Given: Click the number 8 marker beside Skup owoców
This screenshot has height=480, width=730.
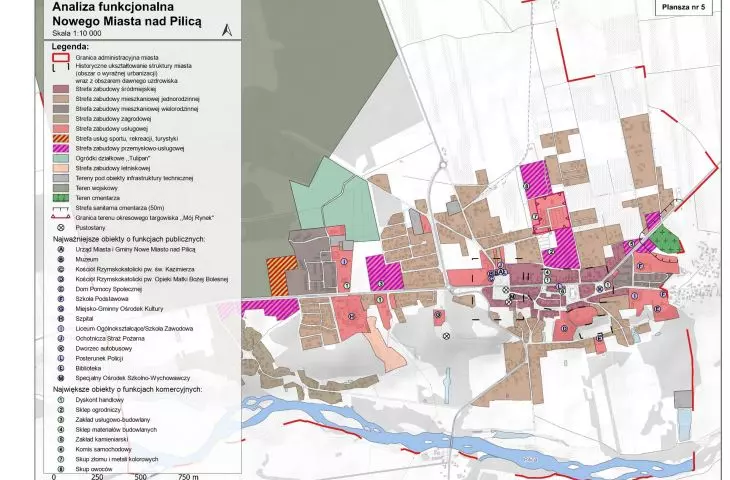Looking at the screenshot, I should [x=61, y=469].
